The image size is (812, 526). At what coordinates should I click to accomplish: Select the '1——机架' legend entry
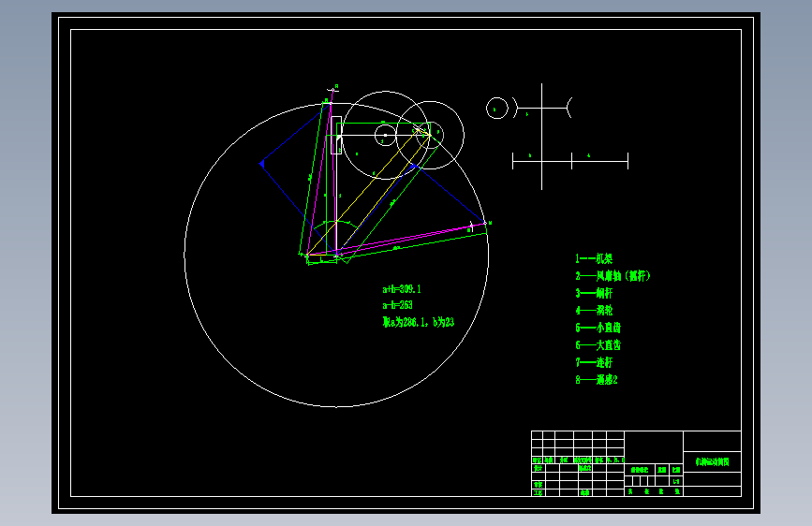[x=594, y=258]
